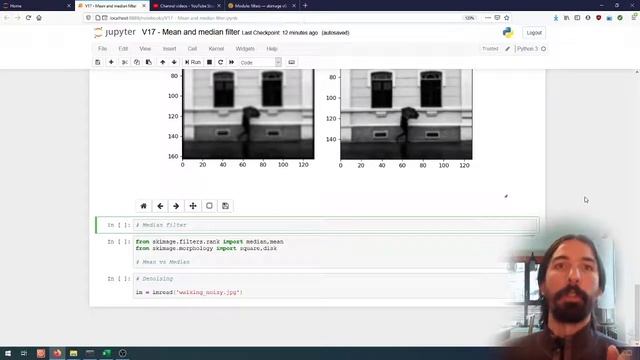Restart the kernel circular arrow icon
Viewport: 640px width, 360px height.
click(x=220, y=62)
